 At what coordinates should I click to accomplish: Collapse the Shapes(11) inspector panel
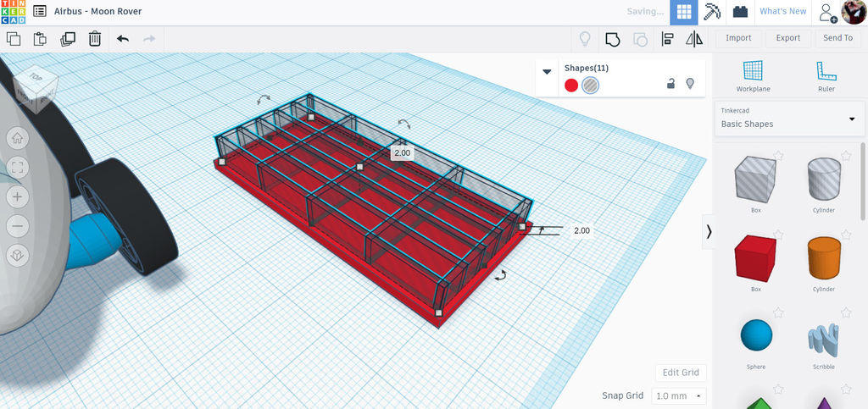547,72
